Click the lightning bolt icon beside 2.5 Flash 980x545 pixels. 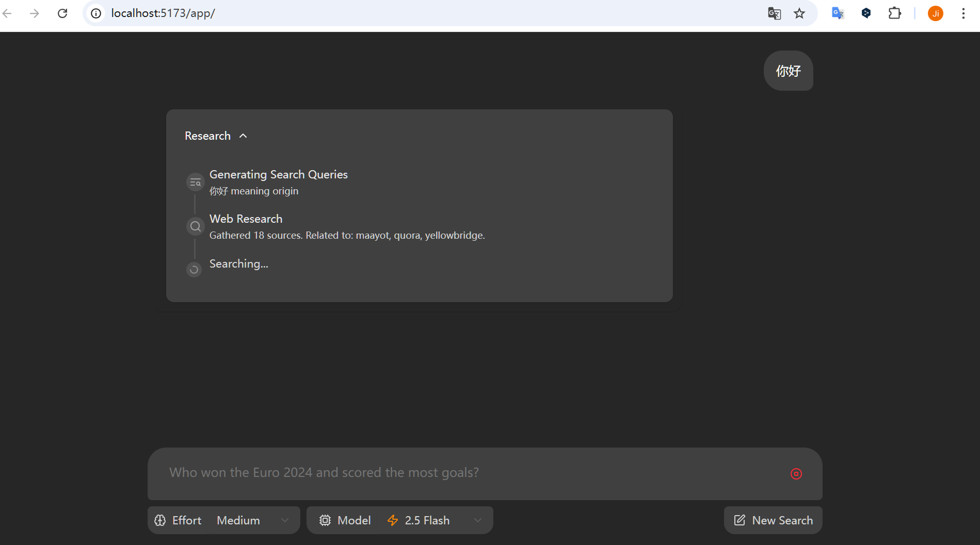point(393,520)
